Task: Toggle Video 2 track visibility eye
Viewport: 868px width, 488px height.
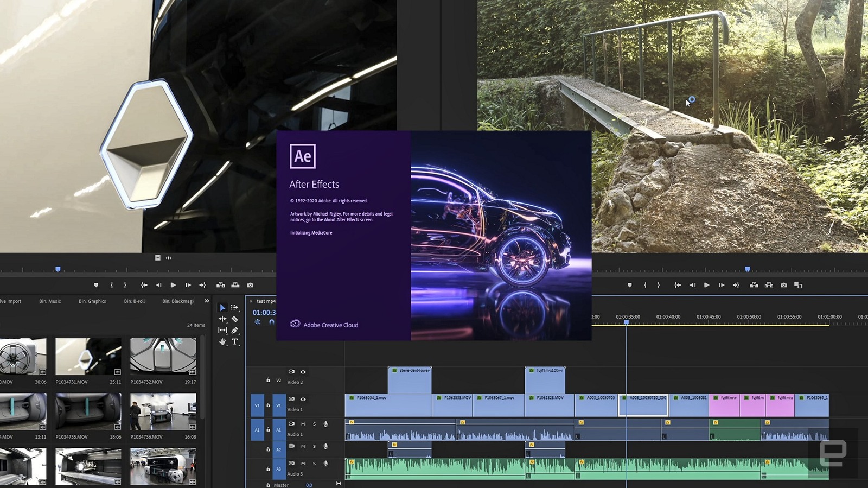Action: click(303, 372)
